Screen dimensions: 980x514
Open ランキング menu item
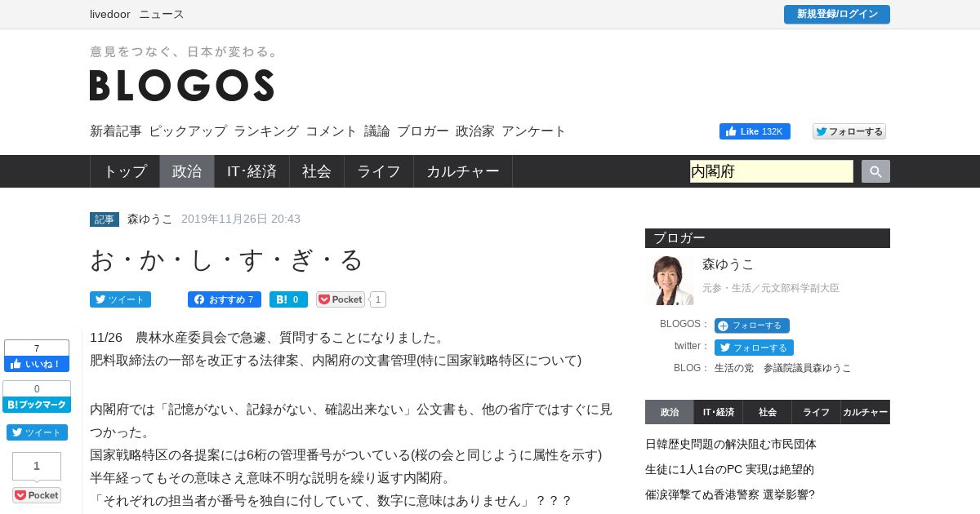click(x=266, y=131)
